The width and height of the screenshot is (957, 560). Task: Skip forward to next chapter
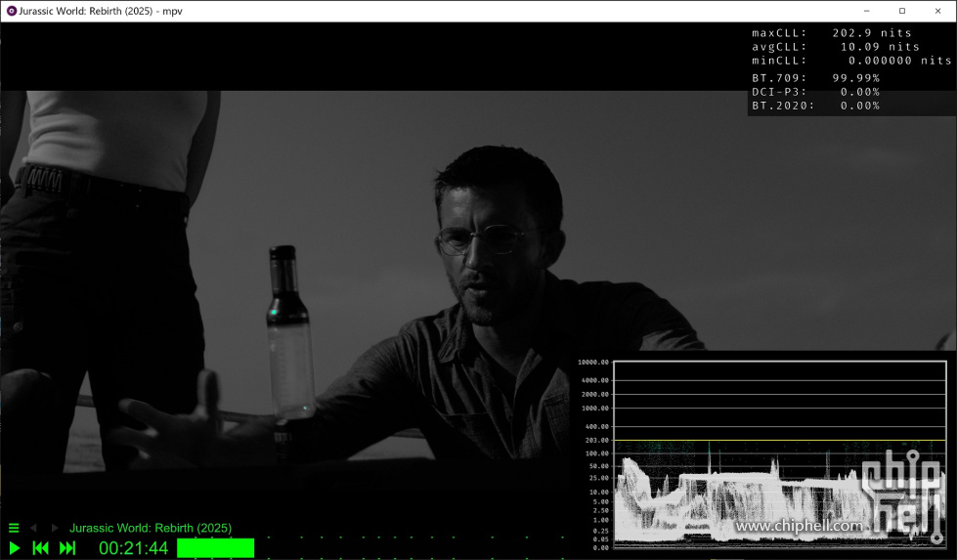tap(67, 548)
